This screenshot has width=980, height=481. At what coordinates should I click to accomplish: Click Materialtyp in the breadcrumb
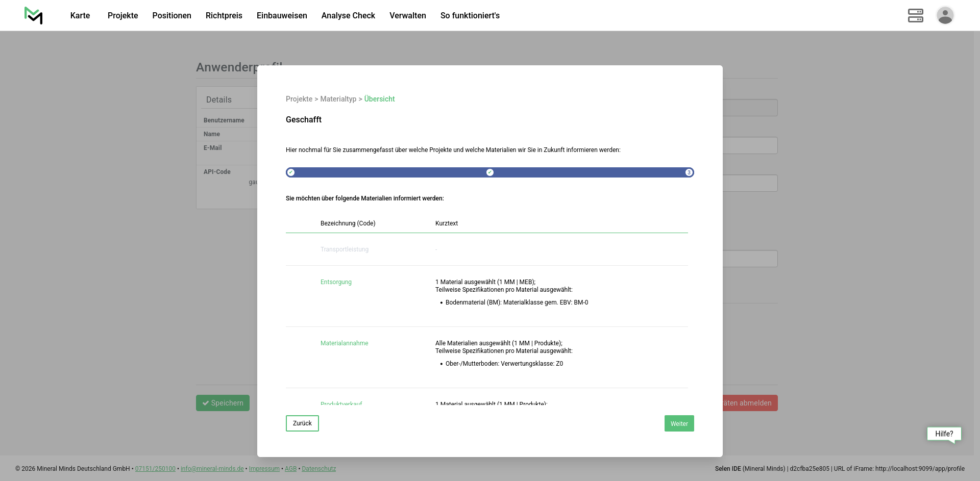(338, 99)
